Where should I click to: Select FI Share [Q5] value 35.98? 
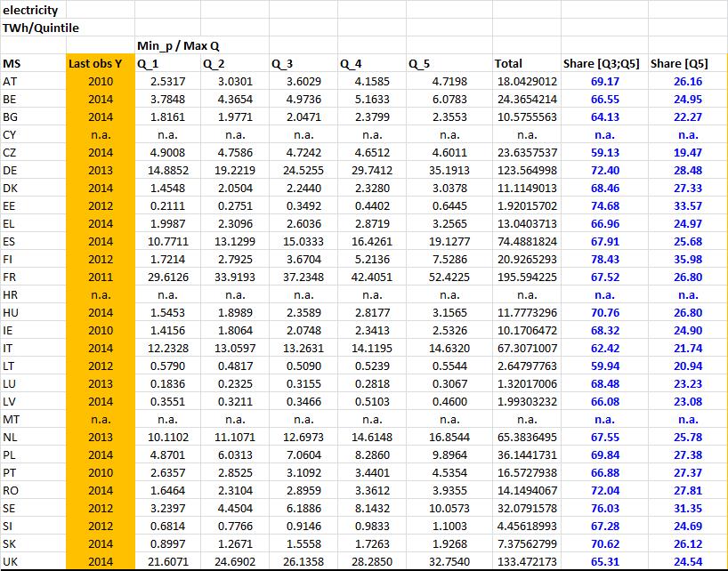pyautogui.click(x=687, y=259)
